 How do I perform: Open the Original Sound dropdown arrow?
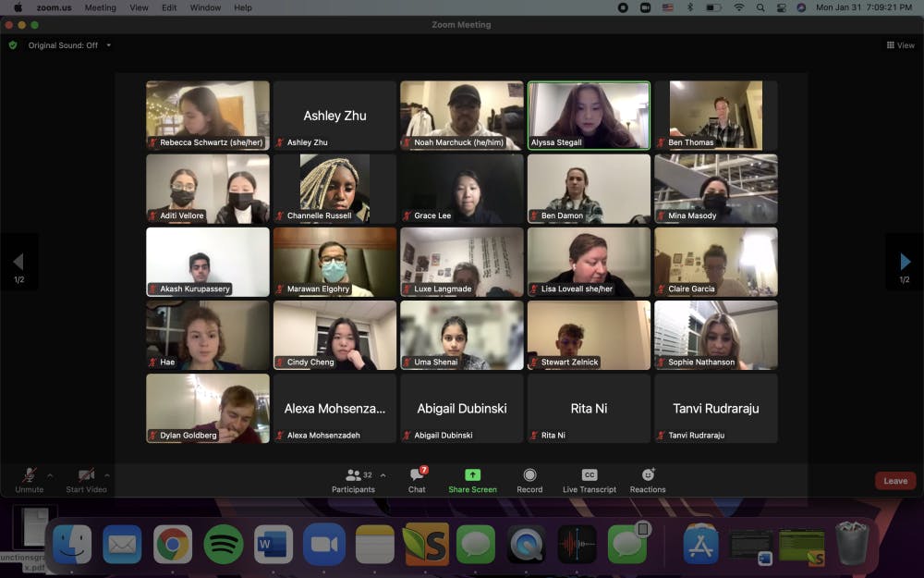(108, 45)
